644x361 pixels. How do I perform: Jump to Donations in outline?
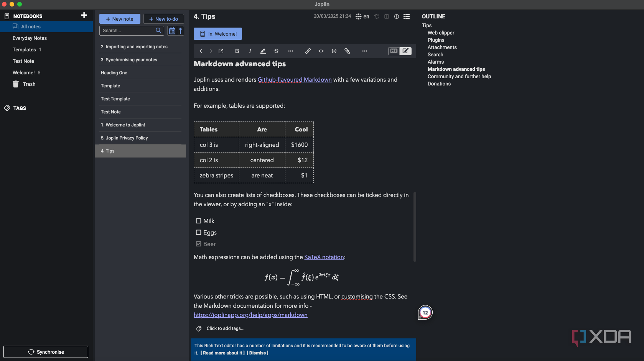pyautogui.click(x=439, y=84)
